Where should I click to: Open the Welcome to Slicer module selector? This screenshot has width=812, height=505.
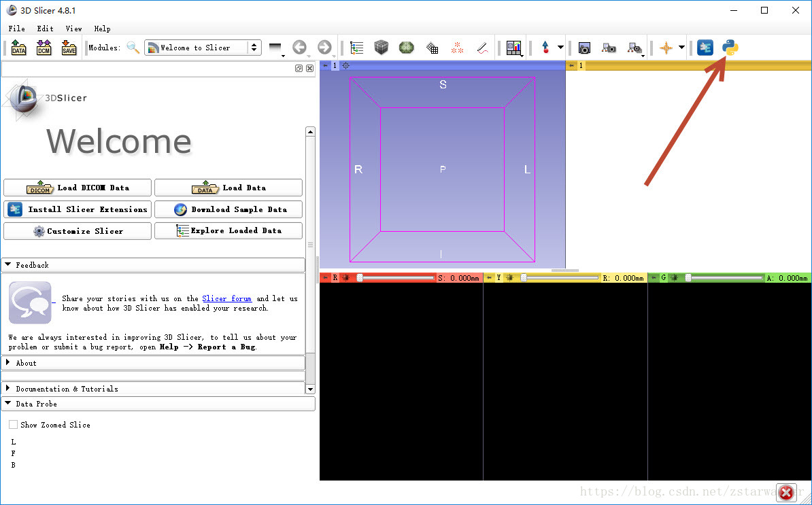[203, 48]
